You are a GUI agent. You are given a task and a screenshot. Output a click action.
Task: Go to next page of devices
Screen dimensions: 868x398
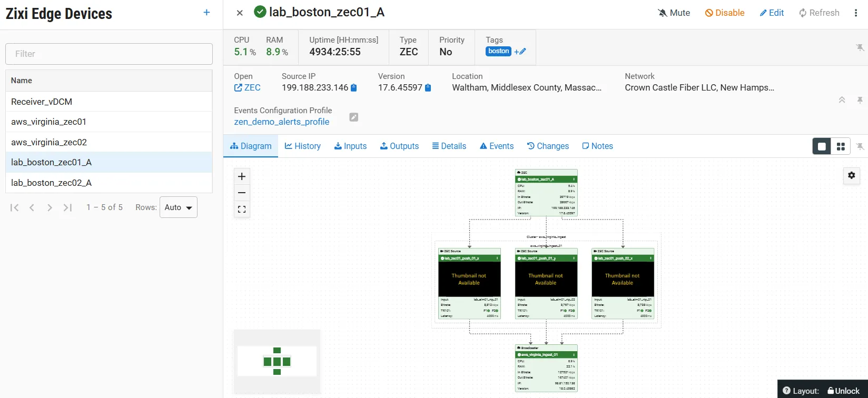click(x=50, y=207)
